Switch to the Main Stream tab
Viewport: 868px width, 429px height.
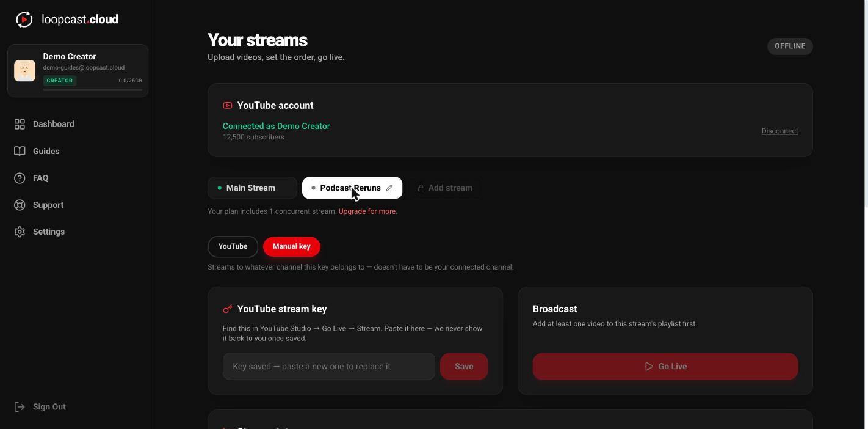pos(252,188)
